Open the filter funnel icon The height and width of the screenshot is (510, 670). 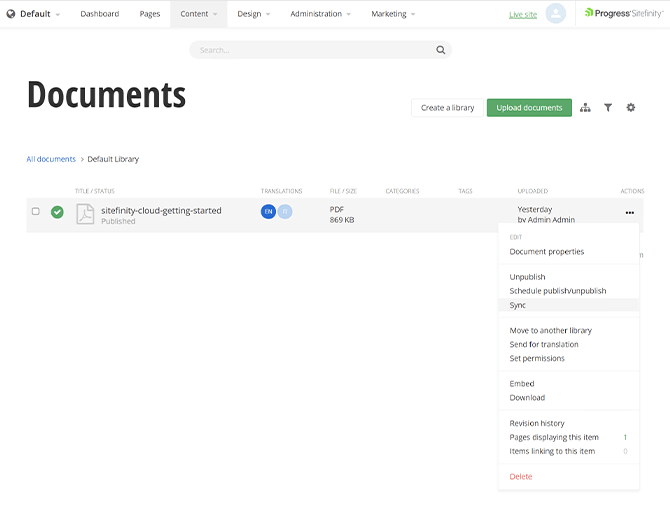(608, 108)
